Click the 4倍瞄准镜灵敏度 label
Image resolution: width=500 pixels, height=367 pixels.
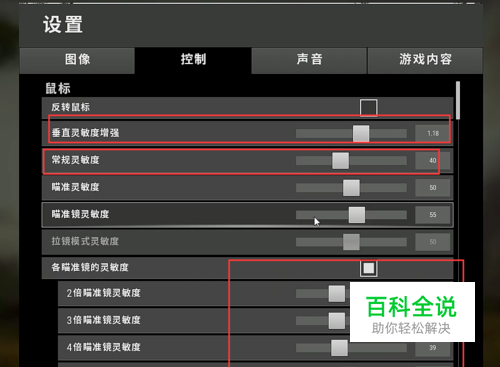[x=103, y=347]
